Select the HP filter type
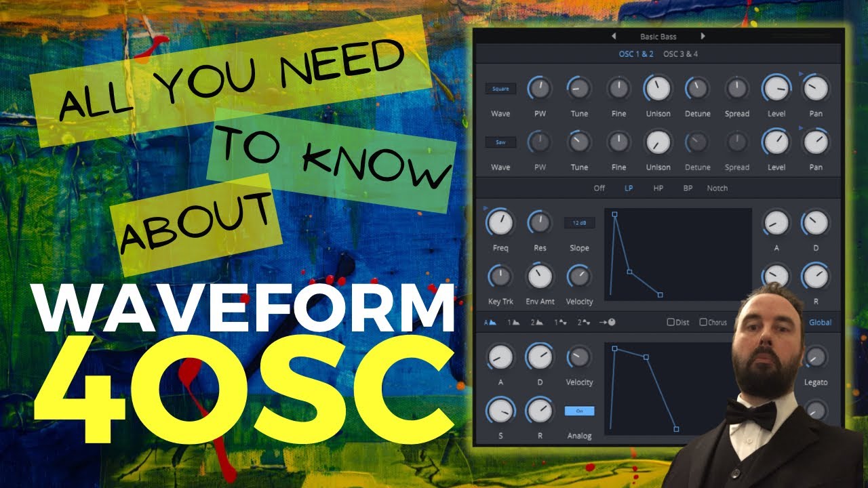 tap(658, 188)
